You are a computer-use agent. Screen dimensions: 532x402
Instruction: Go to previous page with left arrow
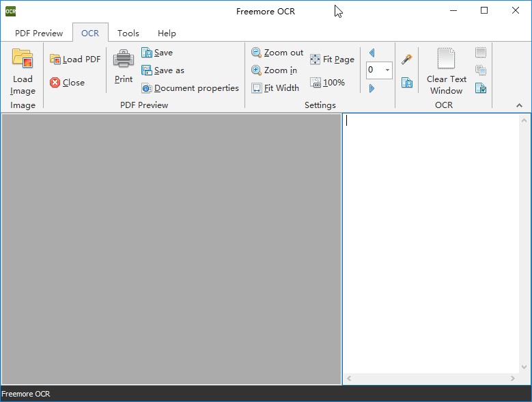372,53
